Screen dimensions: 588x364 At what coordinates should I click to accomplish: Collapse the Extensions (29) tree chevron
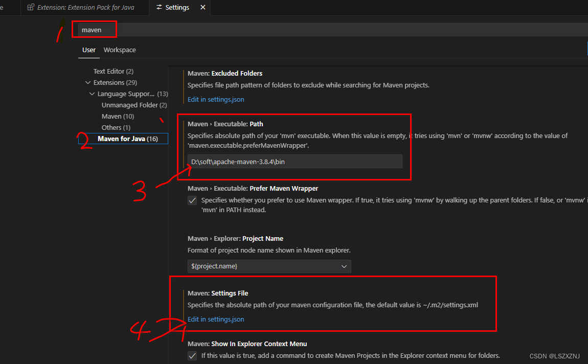(88, 82)
